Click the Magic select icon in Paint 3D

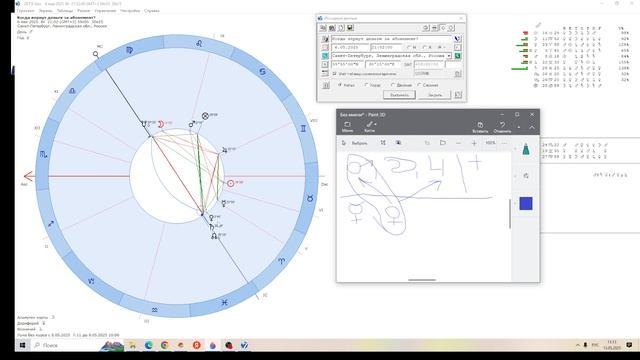pyautogui.click(x=398, y=143)
